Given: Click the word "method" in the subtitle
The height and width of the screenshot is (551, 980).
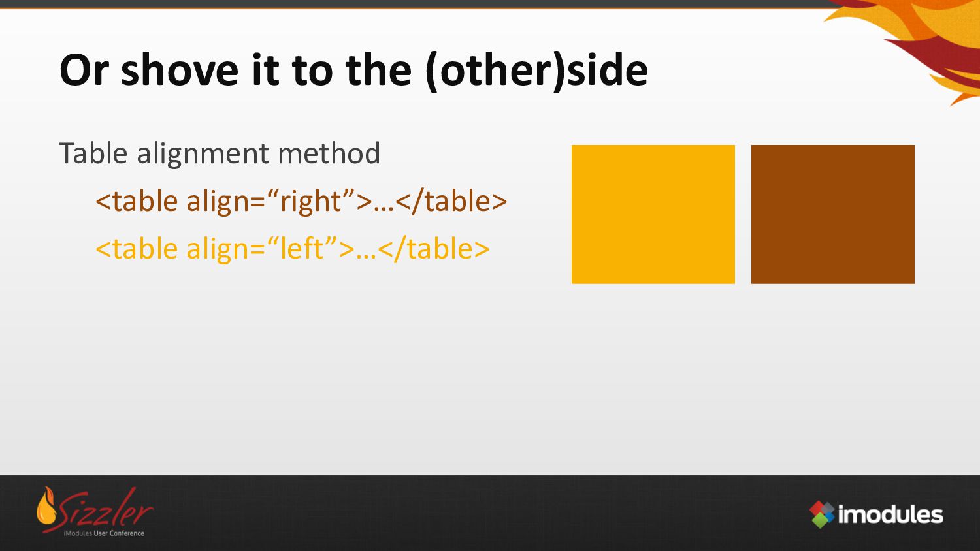Looking at the screenshot, I should click(x=329, y=153).
